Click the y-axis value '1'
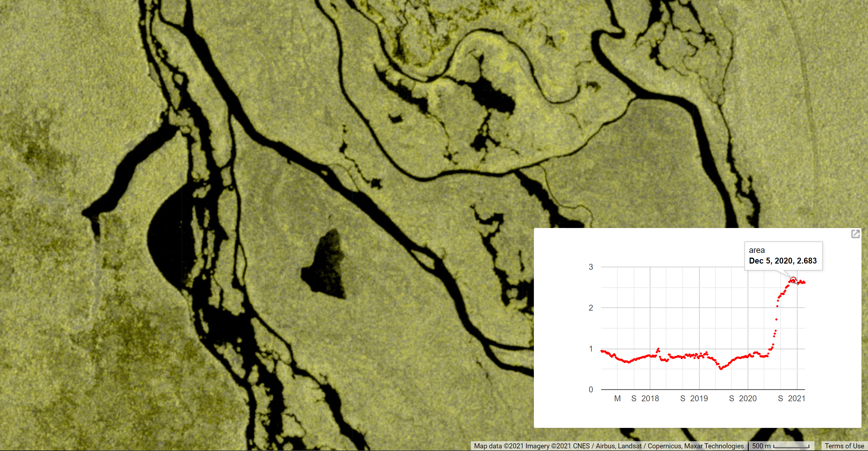868x451 pixels. pyautogui.click(x=591, y=349)
